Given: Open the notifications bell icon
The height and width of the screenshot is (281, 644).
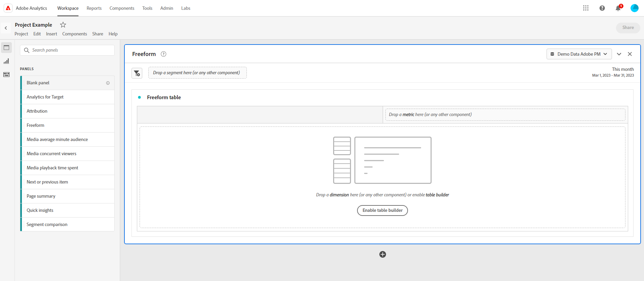Looking at the screenshot, I should 618,8.
